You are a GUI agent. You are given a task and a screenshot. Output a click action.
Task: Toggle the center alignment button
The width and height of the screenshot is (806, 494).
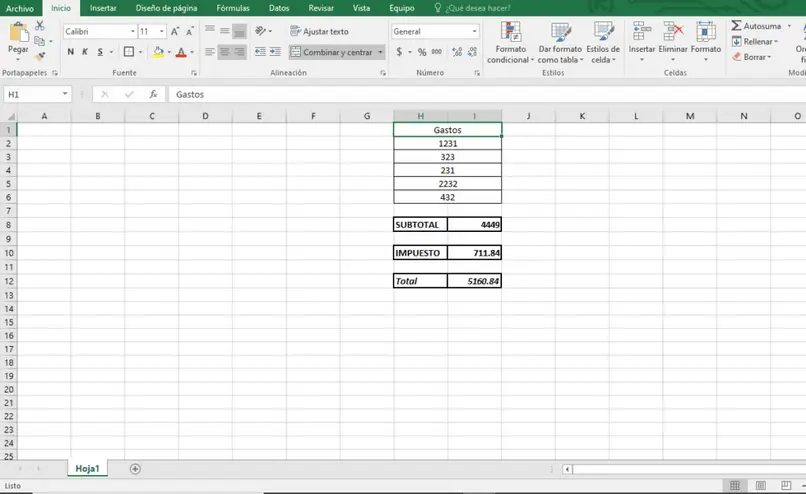point(225,52)
